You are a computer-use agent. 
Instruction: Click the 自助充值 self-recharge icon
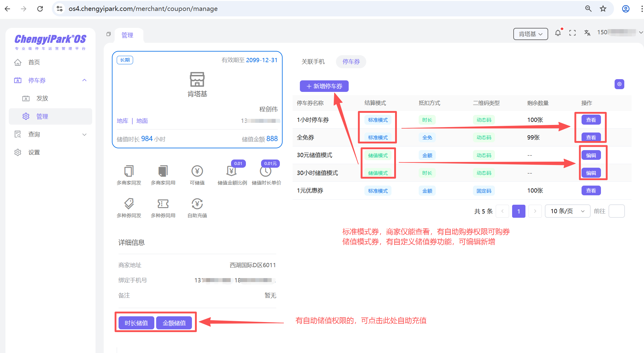tap(197, 204)
